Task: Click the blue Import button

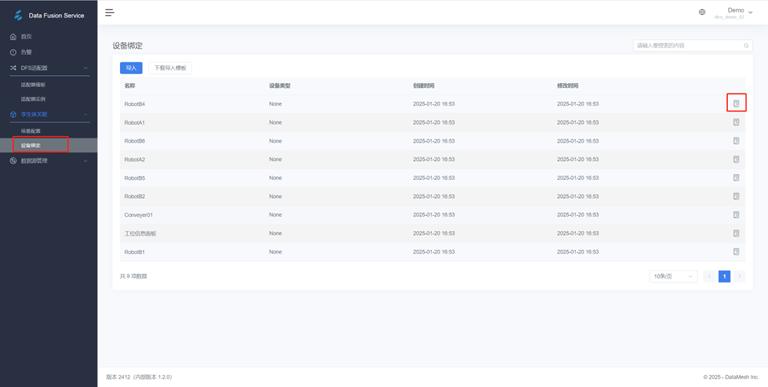Action: (131, 68)
